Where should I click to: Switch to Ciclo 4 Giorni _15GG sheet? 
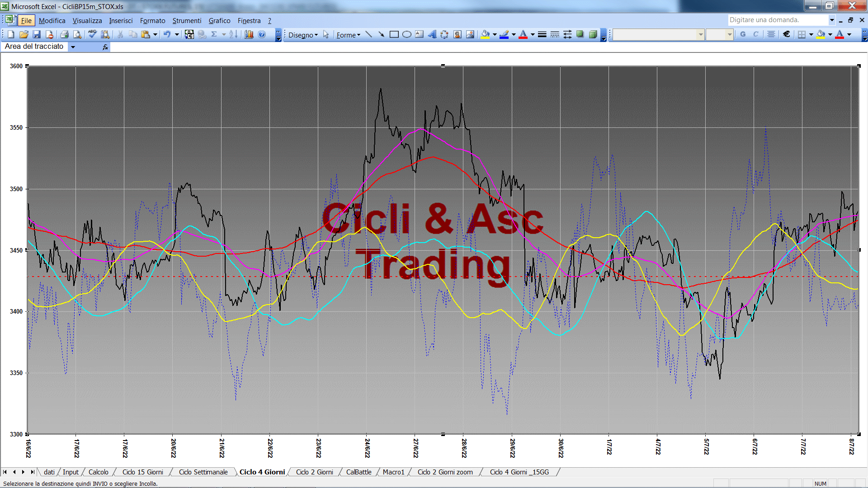(x=519, y=472)
